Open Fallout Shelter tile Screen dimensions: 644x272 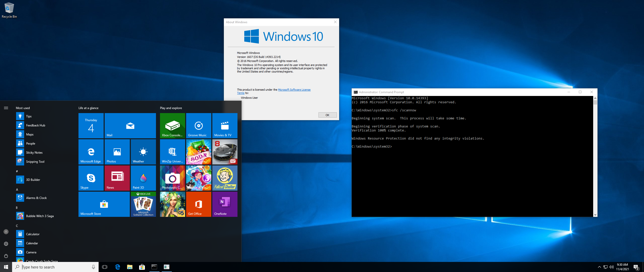[x=225, y=178]
